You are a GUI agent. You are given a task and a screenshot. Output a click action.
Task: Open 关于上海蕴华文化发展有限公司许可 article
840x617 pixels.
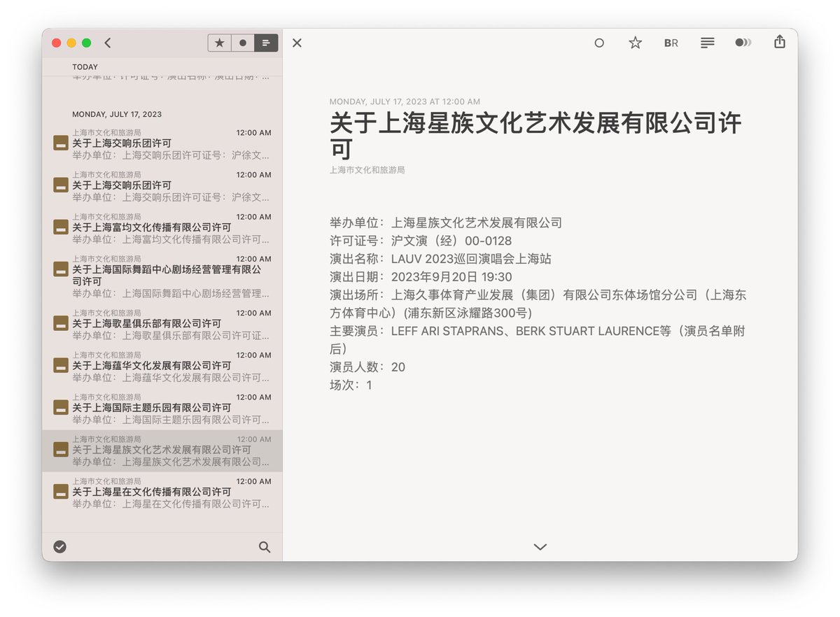point(162,365)
